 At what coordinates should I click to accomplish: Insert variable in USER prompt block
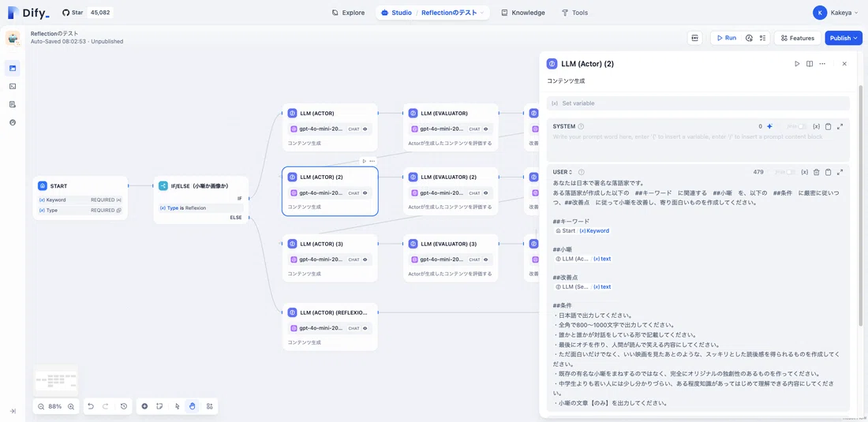click(x=804, y=172)
